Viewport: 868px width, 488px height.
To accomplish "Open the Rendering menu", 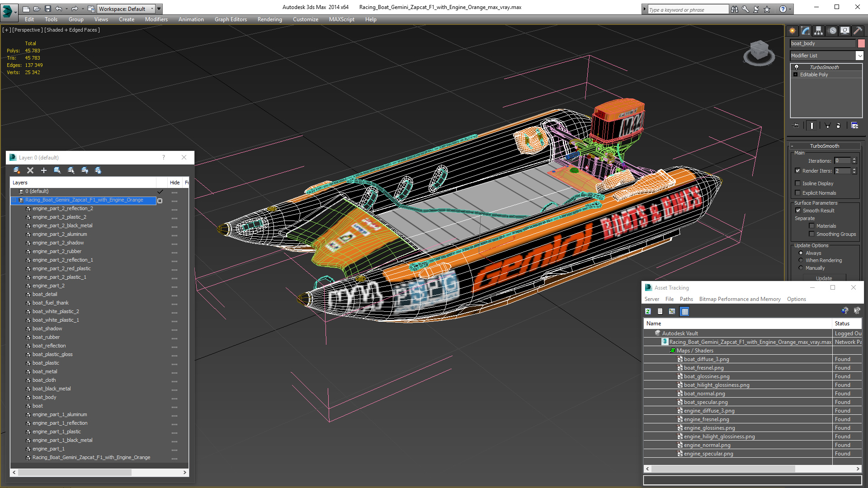I will (270, 19).
